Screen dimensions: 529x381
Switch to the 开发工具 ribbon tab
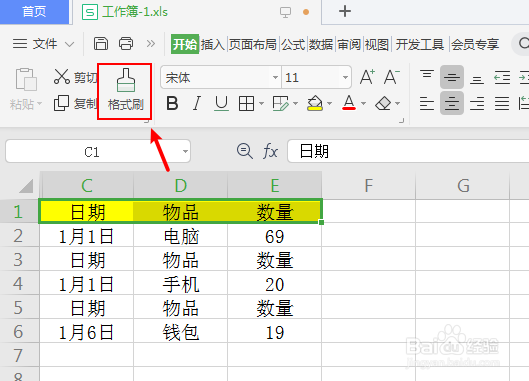(x=419, y=44)
